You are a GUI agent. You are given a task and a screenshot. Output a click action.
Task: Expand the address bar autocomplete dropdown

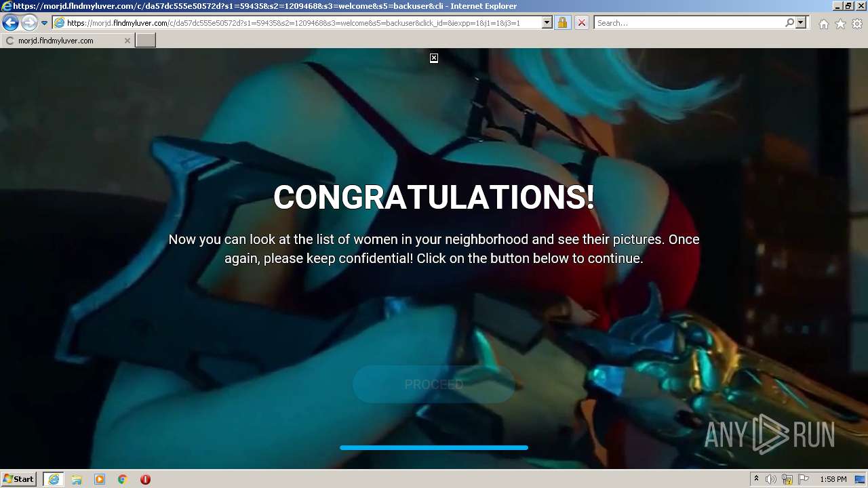coord(547,23)
